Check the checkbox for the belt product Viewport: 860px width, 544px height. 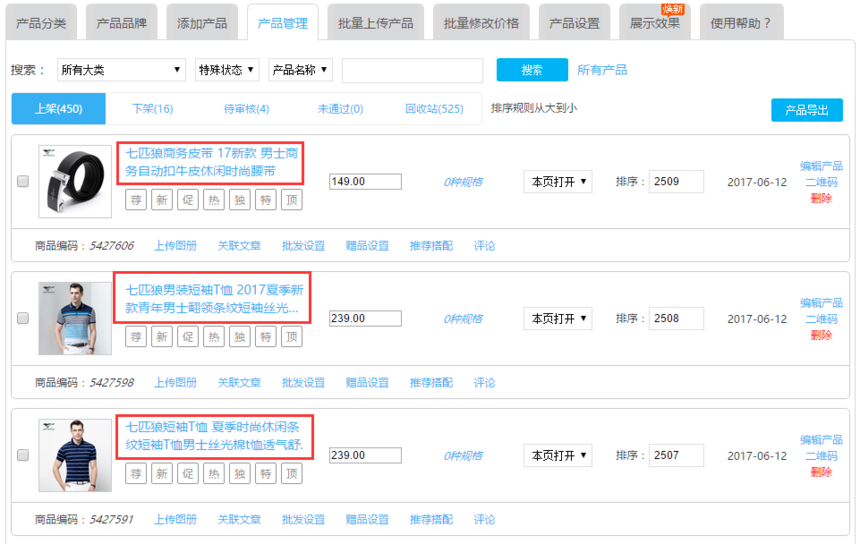click(x=23, y=182)
